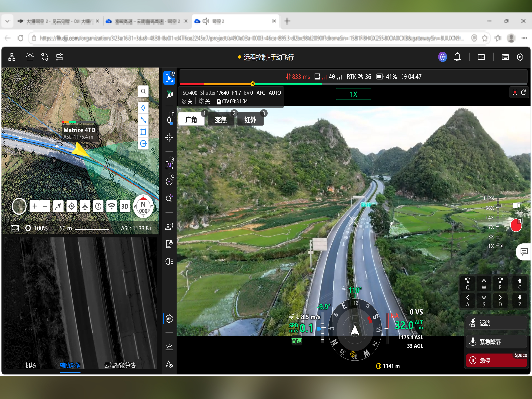
Task: Toggle the split-screen layout icon
Action: (x=481, y=57)
